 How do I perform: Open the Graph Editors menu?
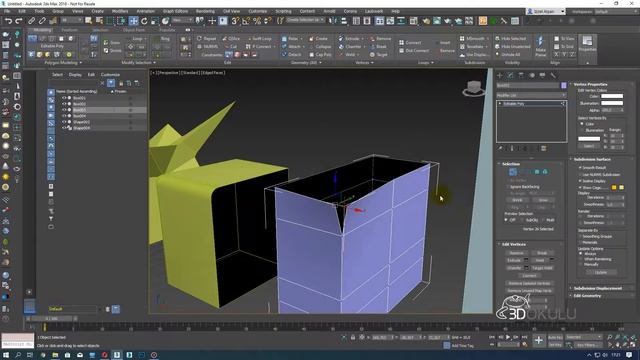[x=175, y=11]
